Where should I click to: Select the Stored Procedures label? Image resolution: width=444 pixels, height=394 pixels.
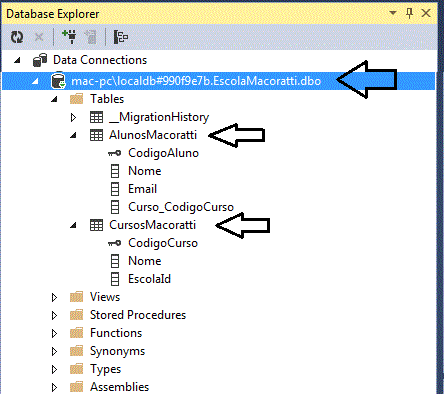click(138, 315)
